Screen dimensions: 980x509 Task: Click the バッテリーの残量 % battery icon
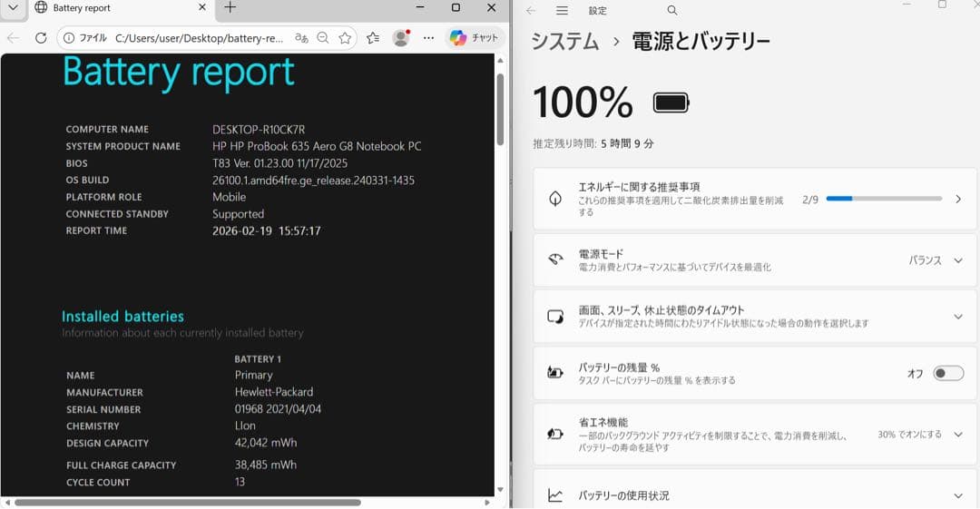555,373
